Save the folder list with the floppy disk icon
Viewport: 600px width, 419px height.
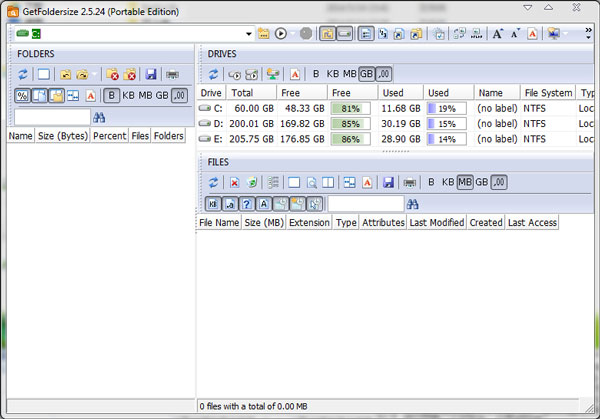(x=151, y=74)
